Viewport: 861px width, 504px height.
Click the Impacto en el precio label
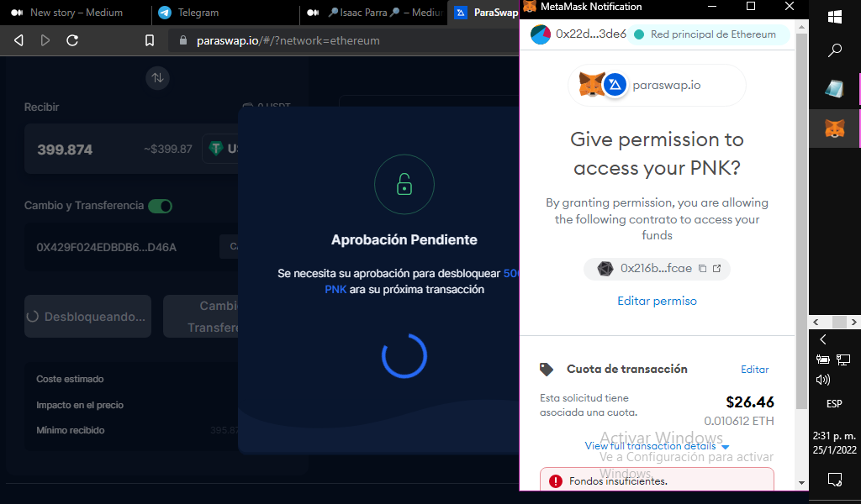coord(80,405)
